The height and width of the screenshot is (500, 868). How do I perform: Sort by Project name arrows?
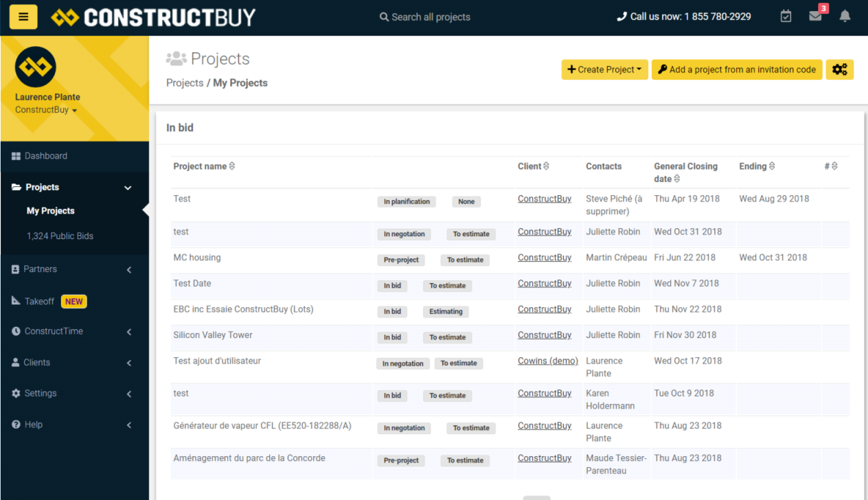pyautogui.click(x=231, y=166)
